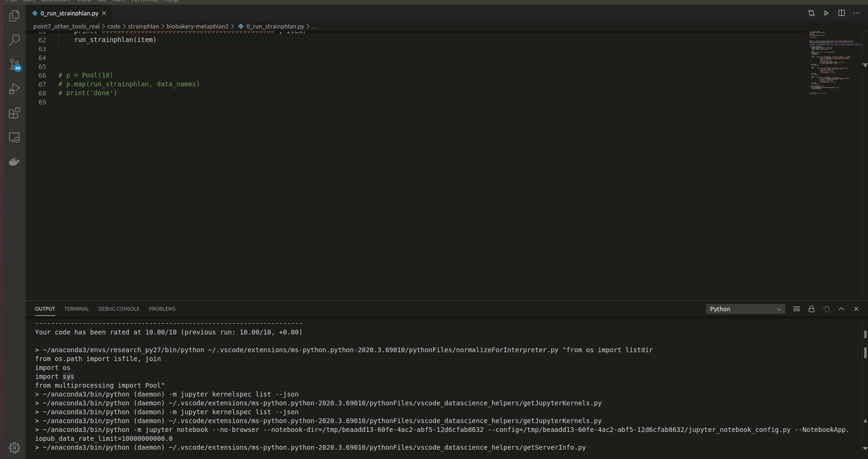Screen dimensions: 868x459
Task: Open the Docker extension view
Action: click(x=14, y=161)
